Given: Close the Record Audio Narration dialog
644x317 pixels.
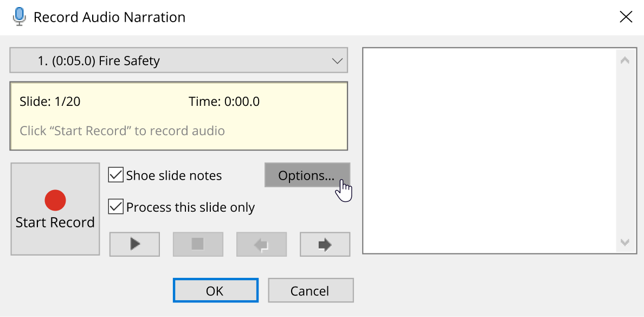Looking at the screenshot, I should click(626, 17).
